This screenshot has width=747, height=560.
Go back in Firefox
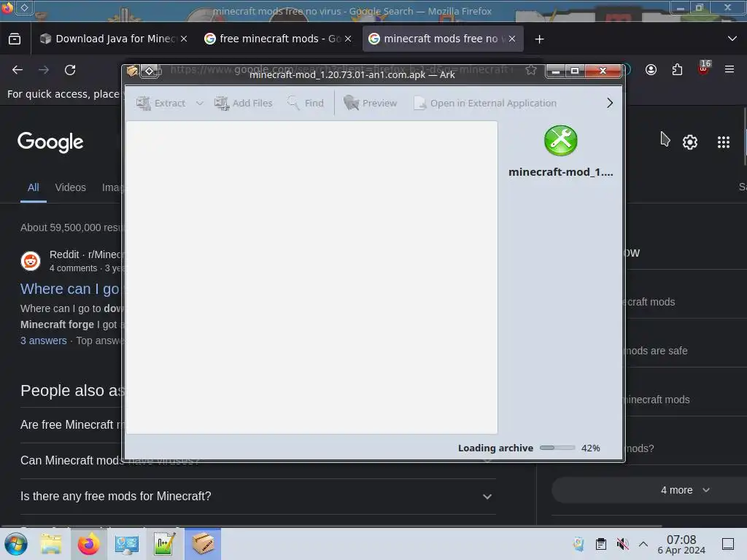coord(18,70)
